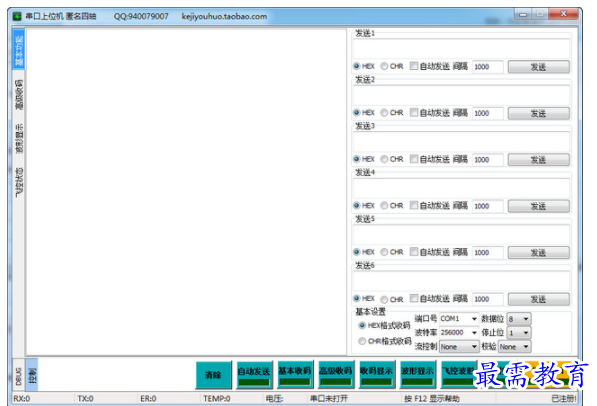This screenshot has height=406, width=597.
Task: Click the green app icon in title bar
Action: pyautogui.click(x=17, y=16)
